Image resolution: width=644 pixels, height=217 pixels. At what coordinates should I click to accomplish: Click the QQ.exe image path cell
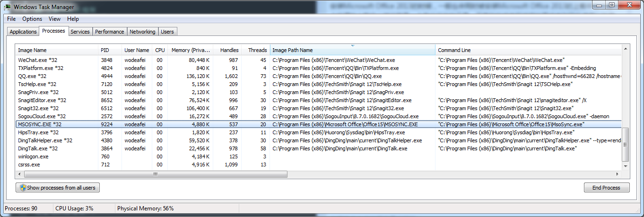click(x=327, y=76)
